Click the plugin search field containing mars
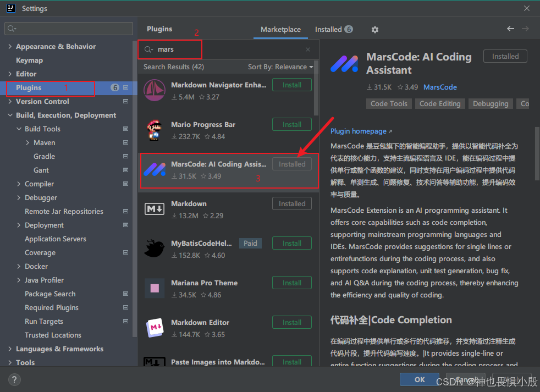The height and width of the screenshot is (392, 540). 227,49
